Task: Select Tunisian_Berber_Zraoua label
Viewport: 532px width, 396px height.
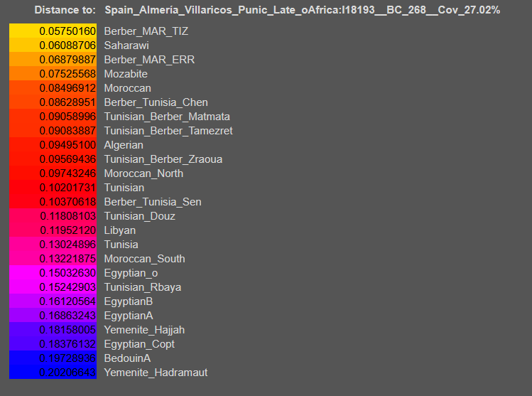Action: point(163,159)
